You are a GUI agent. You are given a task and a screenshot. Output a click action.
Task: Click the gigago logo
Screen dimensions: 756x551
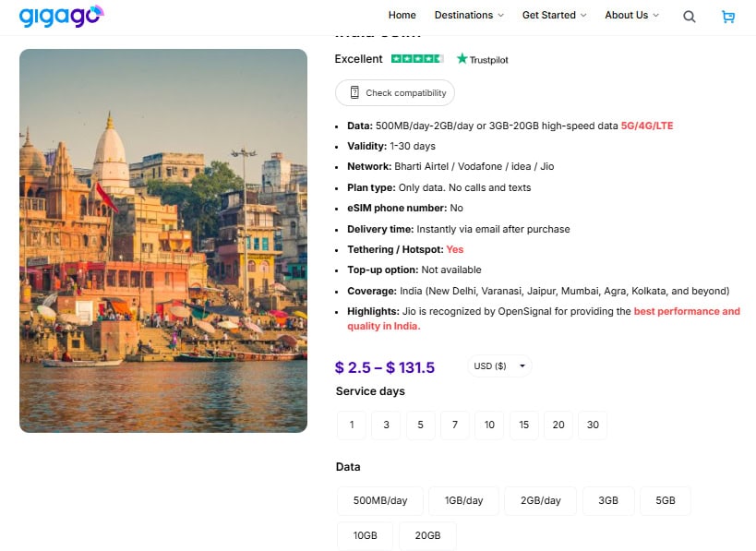tap(61, 16)
